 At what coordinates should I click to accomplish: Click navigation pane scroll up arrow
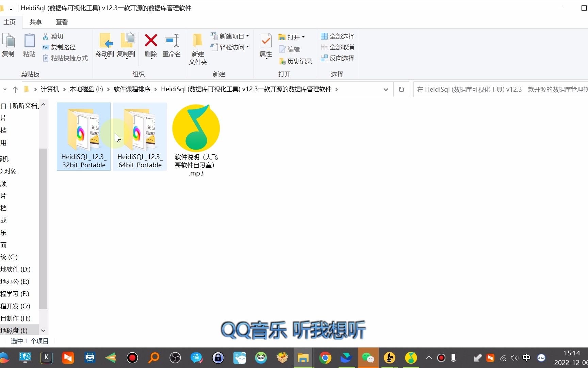tap(43, 105)
